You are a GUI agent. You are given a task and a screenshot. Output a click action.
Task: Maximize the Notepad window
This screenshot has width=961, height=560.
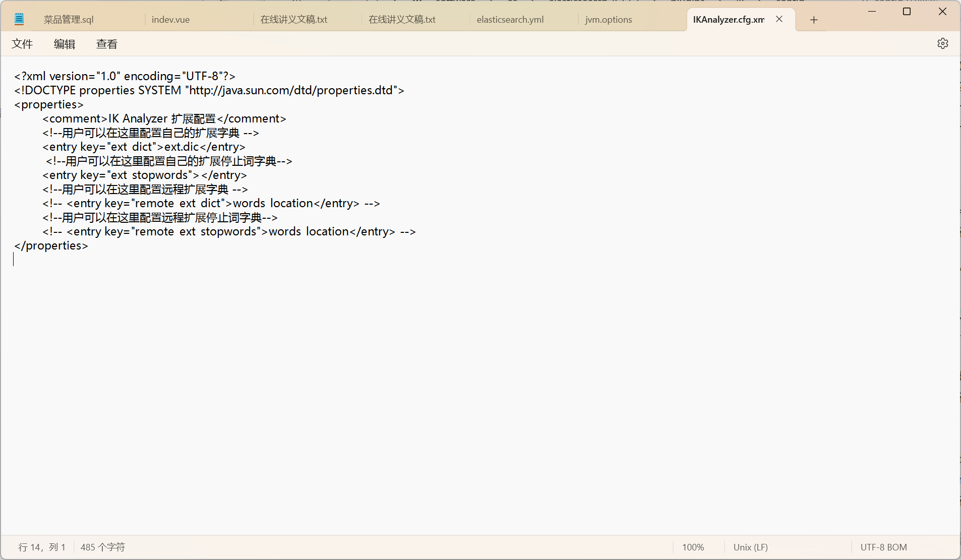[x=907, y=11]
